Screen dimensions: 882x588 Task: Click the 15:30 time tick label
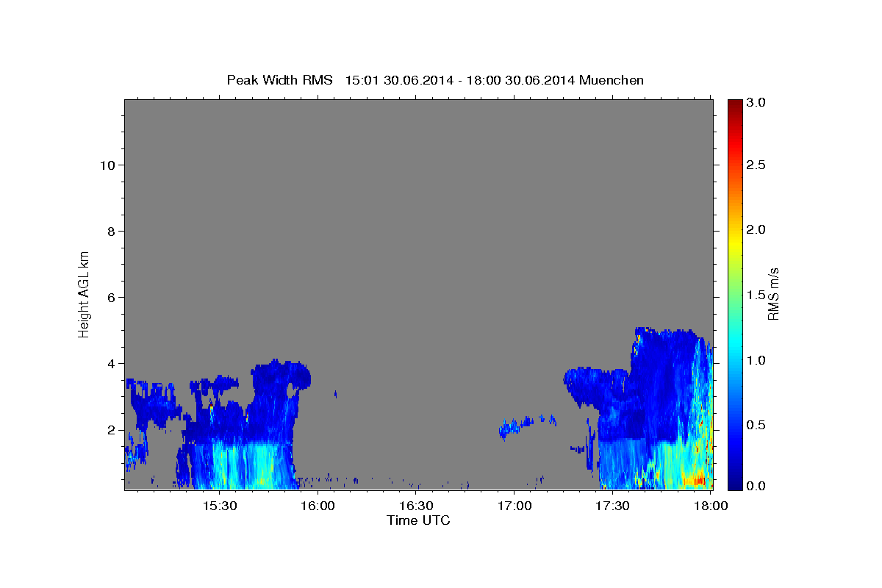point(220,506)
